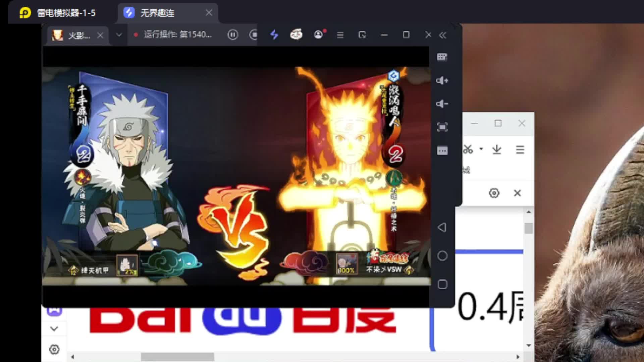Click the blue lightning bolt icon
644x362 pixels.
pyautogui.click(x=274, y=35)
